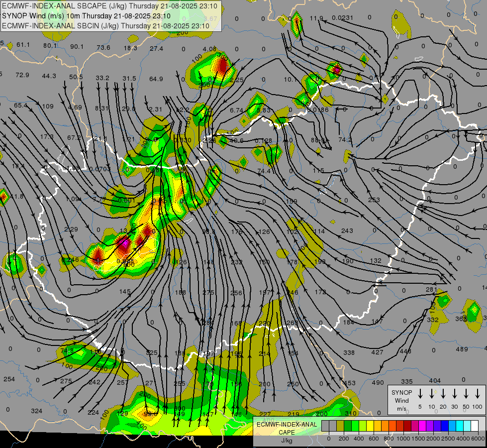Click the 490 value on the map

click(x=378, y=382)
